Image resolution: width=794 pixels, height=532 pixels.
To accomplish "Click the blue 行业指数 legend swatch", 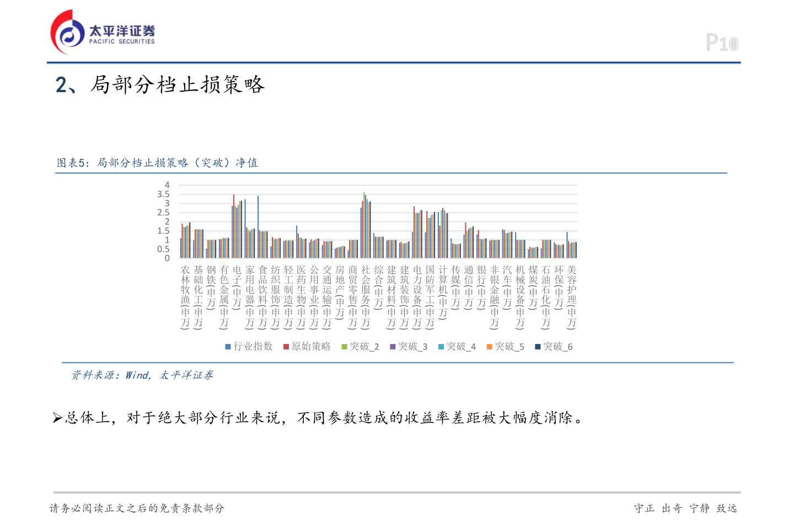I will [x=228, y=347].
